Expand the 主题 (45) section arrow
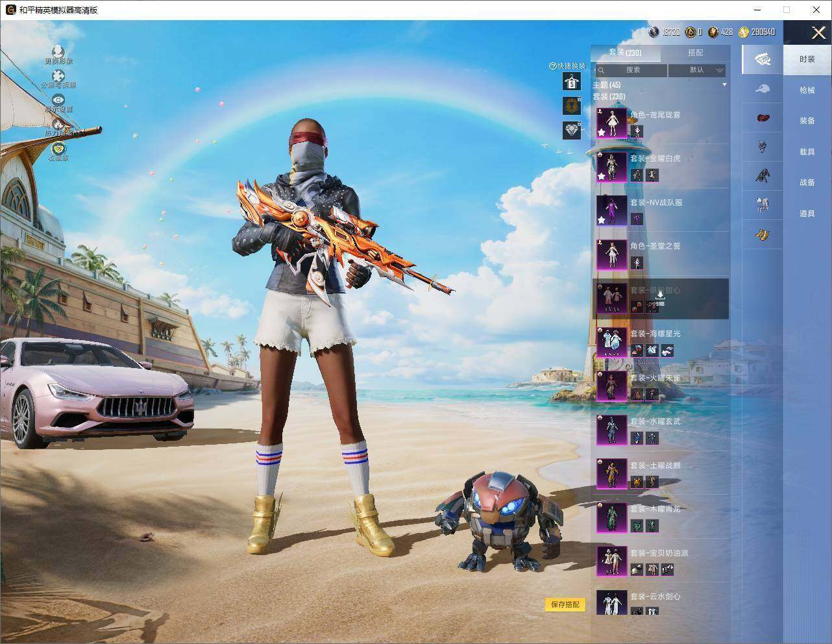The image size is (832, 644). click(724, 85)
